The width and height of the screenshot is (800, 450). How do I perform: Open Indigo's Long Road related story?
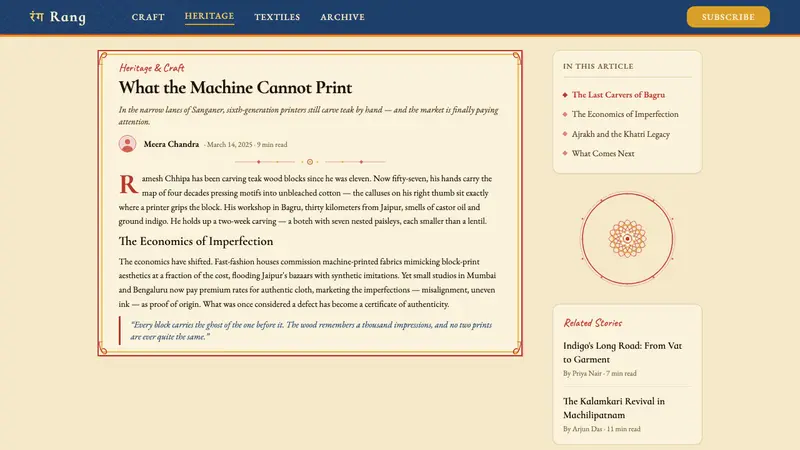tap(622, 353)
